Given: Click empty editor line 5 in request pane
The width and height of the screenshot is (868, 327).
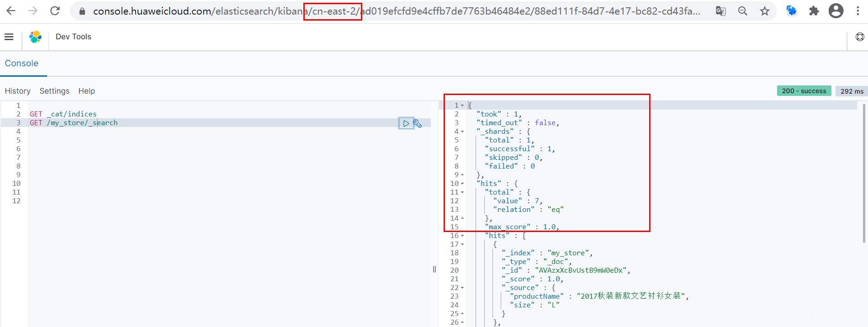Looking at the screenshot, I should (x=229, y=140).
